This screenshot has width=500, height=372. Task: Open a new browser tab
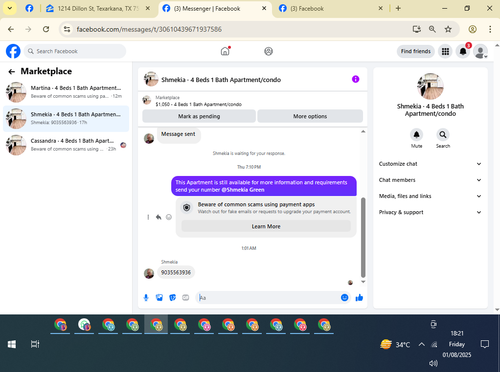398,9
